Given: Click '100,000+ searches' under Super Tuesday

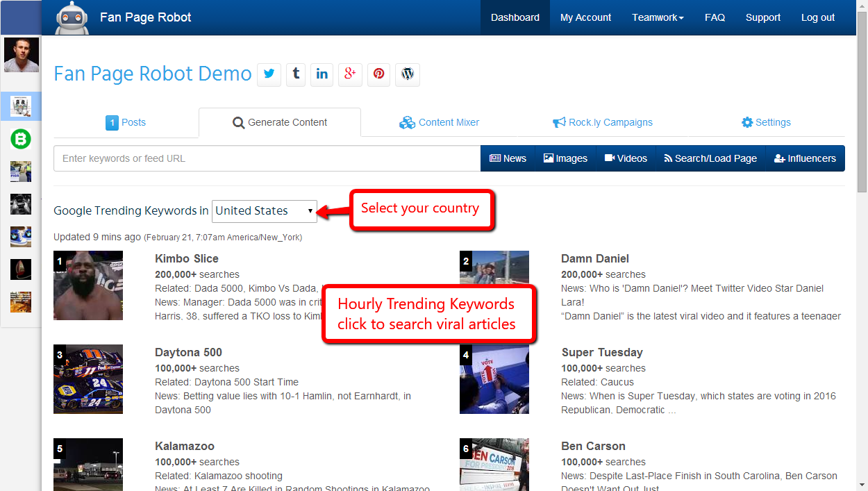Looking at the screenshot, I should (x=603, y=368).
